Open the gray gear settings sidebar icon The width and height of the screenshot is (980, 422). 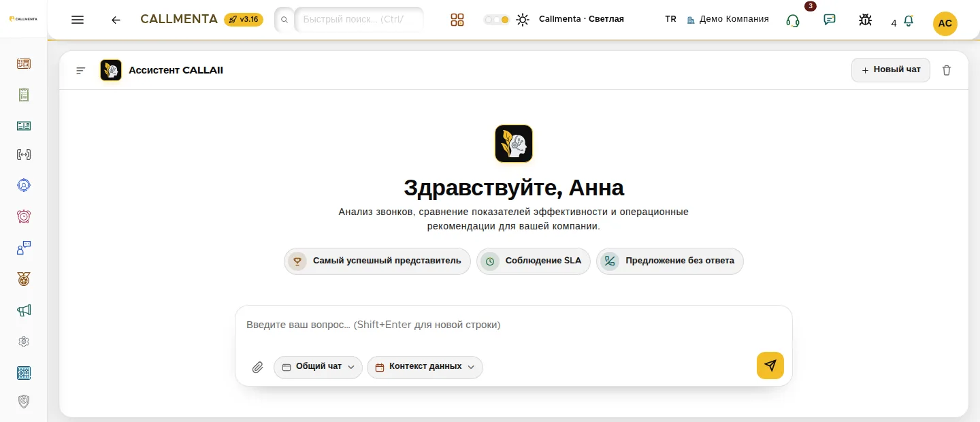click(24, 342)
